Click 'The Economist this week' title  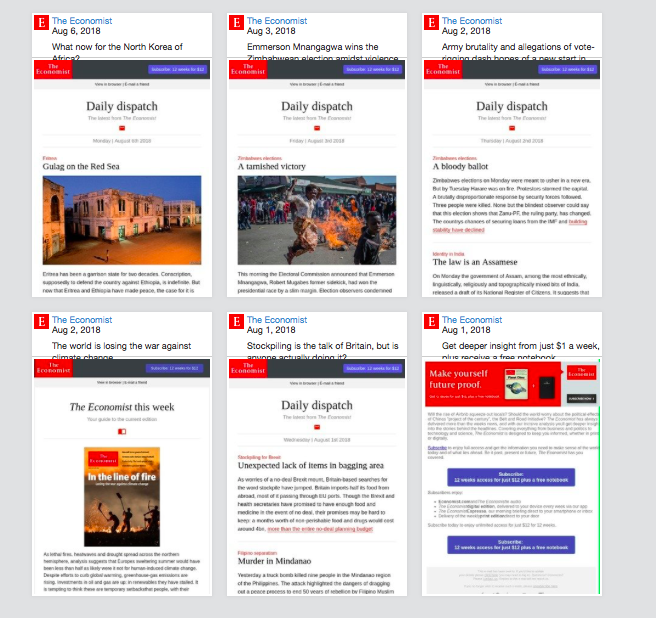pos(122,407)
